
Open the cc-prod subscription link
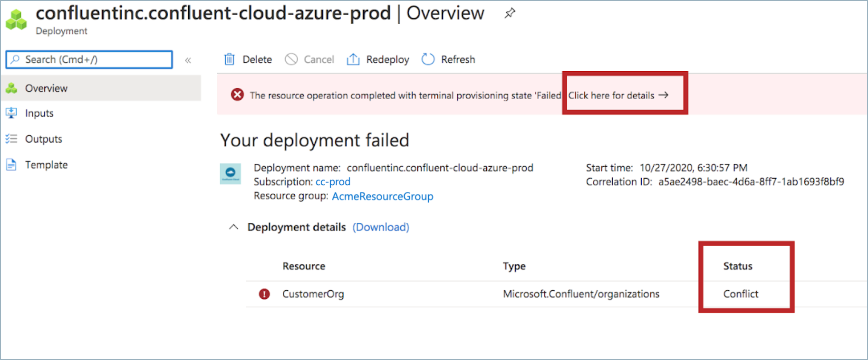coord(333,182)
